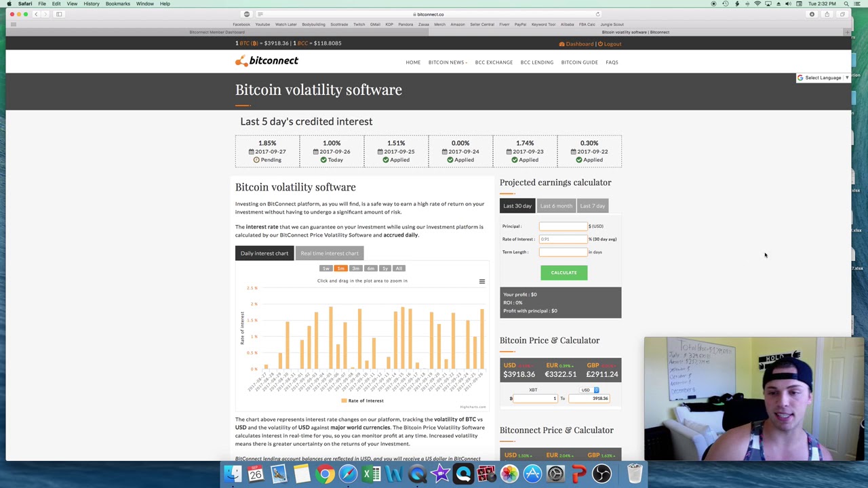Open the Notes app in the dock
This screenshot has height=488, width=868.
click(x=302, y=474)
